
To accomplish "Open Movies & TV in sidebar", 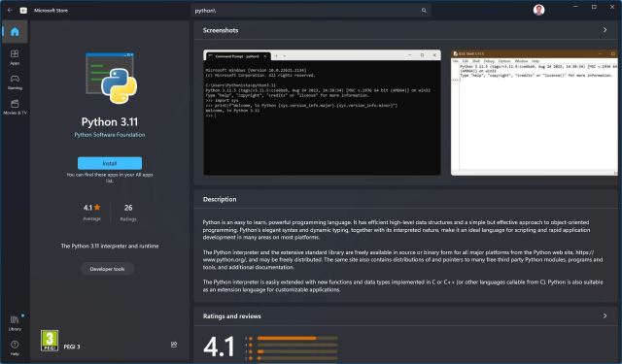I will (15, 107).
